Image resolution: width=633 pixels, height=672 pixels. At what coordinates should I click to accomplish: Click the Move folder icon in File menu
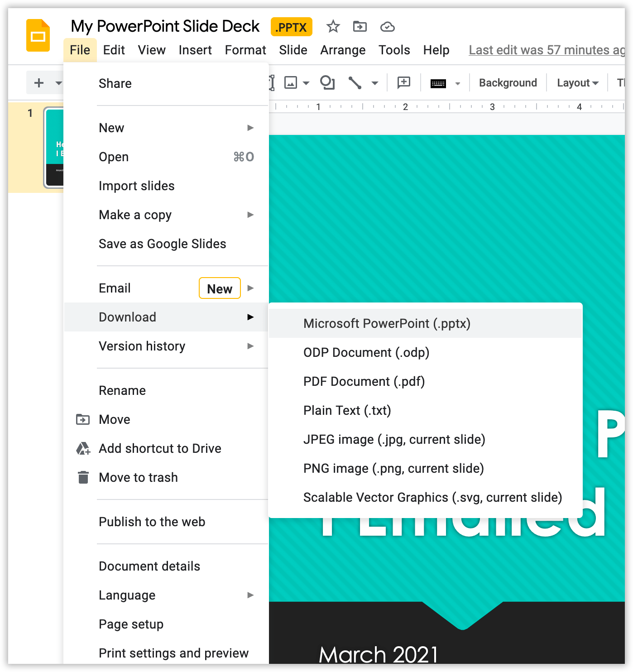pyautogui.click(x=83, y=419)
